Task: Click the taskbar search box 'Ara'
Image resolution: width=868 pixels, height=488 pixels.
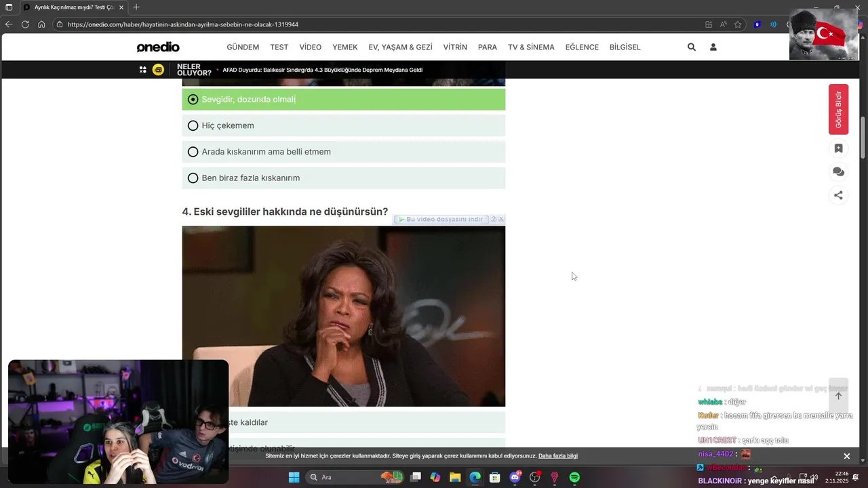Action: [353, 477]
